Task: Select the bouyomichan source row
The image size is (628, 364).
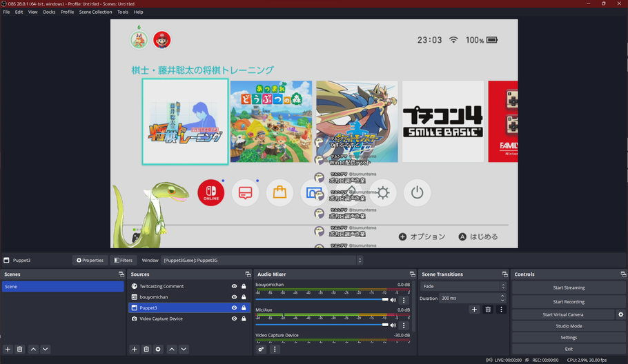Action: point(190,297)
